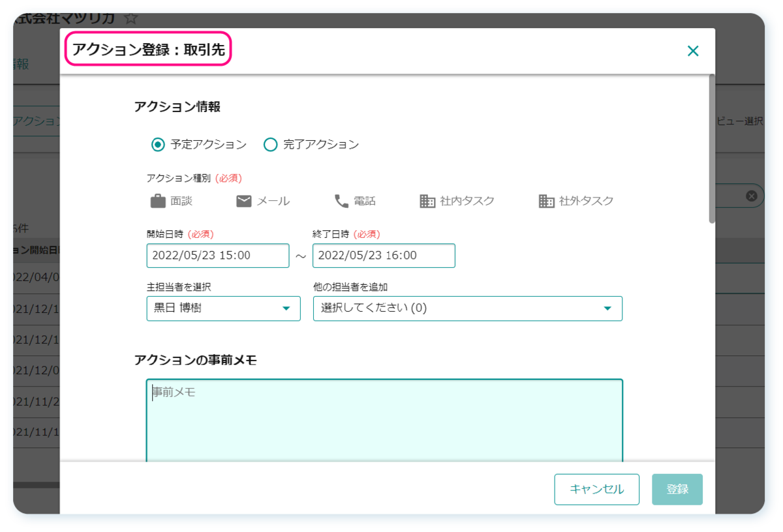Click the 開始日時 date field

pos(217,256)
